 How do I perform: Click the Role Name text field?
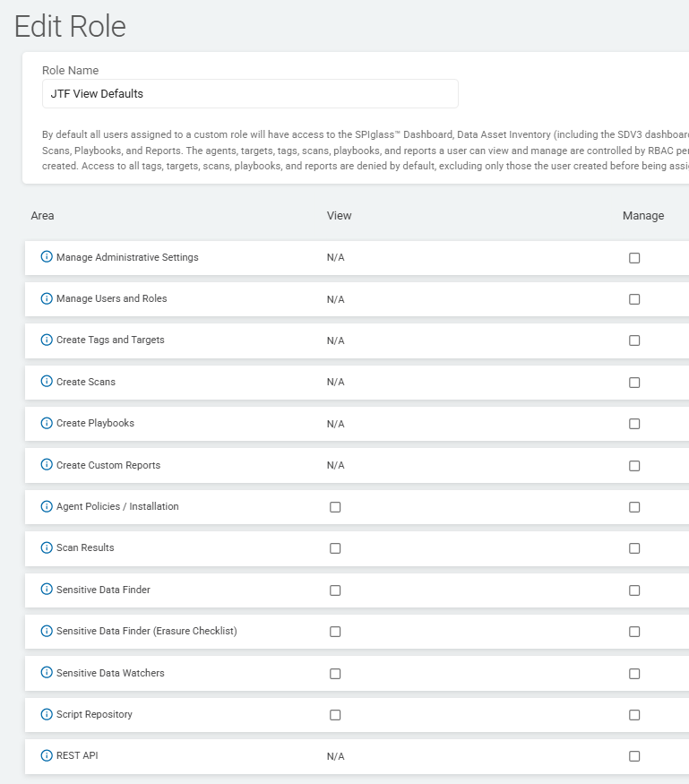point(250,94)
